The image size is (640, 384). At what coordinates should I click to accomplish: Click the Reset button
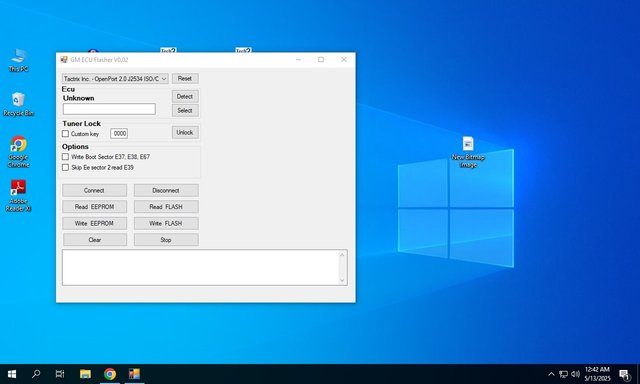click(x=185, y=78)
